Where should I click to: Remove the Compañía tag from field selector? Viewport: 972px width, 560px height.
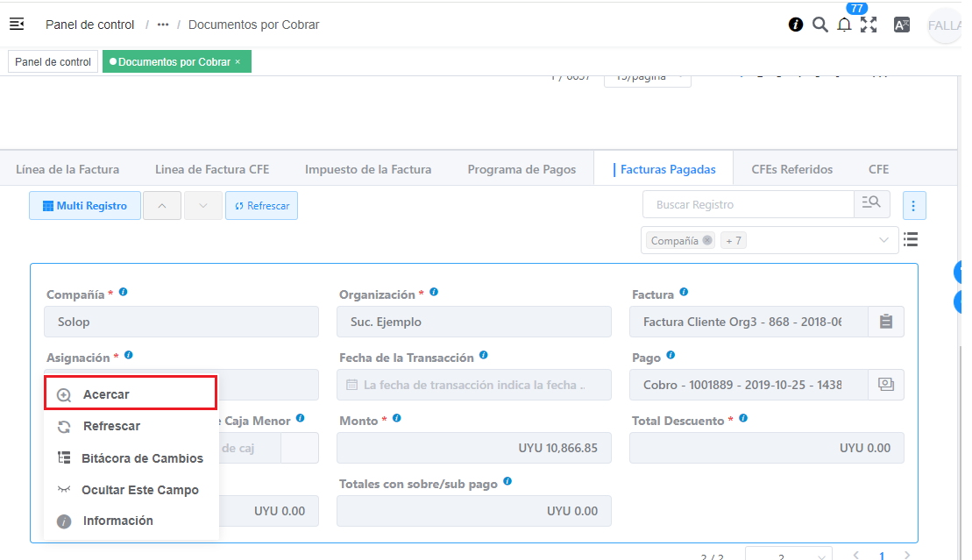coord(707,241)
